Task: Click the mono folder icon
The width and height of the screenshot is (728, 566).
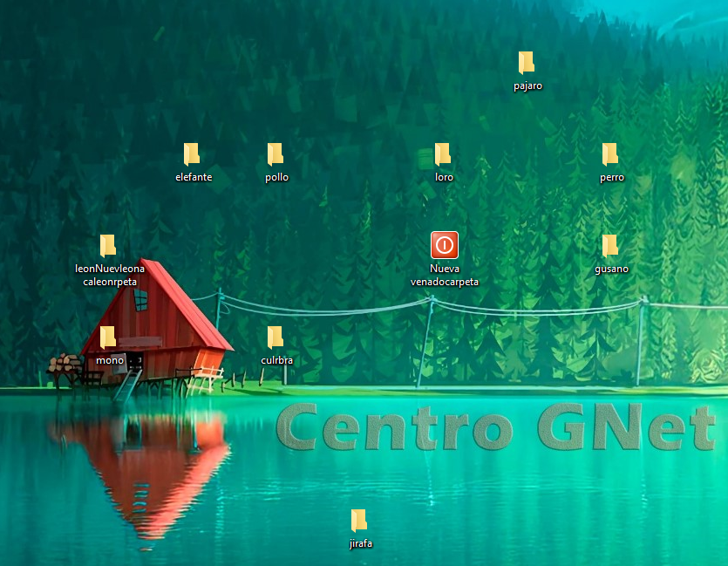Action: coord(108,338)
